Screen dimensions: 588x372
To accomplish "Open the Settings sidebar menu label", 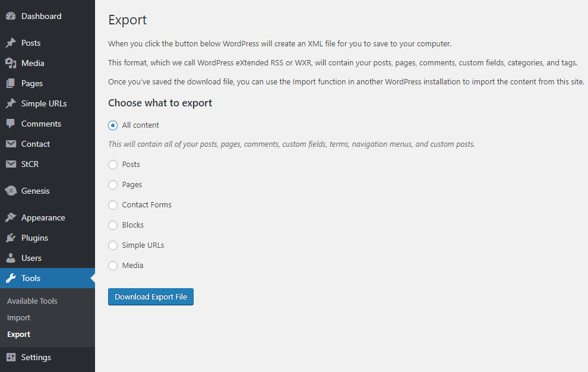I will 36,357.
